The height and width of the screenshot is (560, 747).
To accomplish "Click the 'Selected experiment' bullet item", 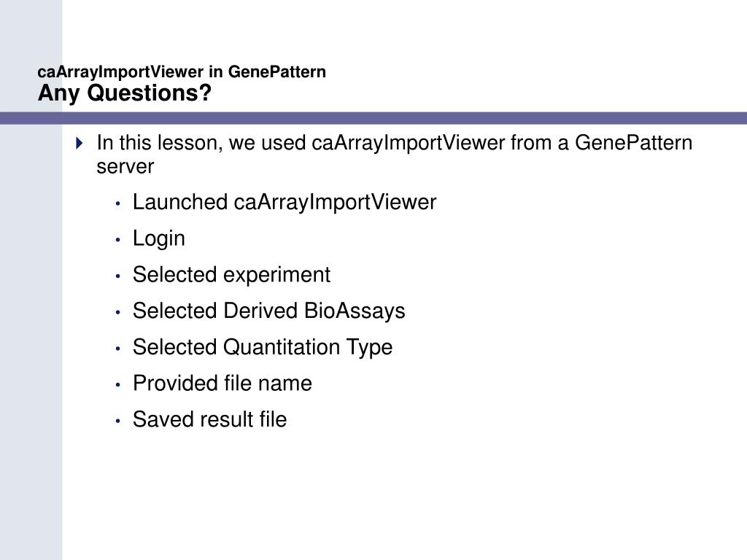I will 231,275.
